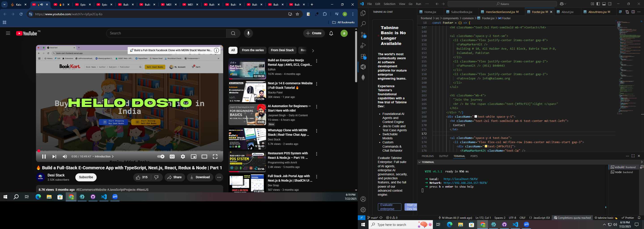Viewport: 644px width, 229px height.
Task: Maximize the VS Code terminal panel
Action: [x=633, y=156]
